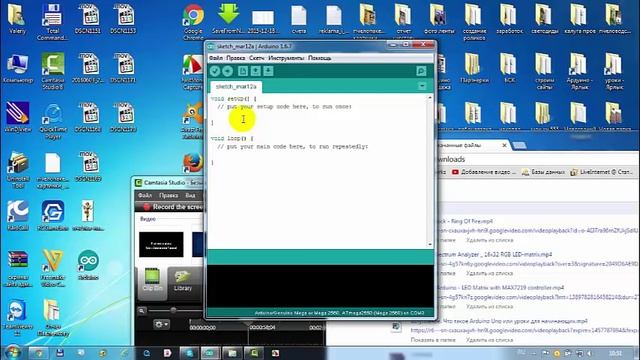Click the Arduino Open sketch icon
640x360 pixels.
click(256, 71)
